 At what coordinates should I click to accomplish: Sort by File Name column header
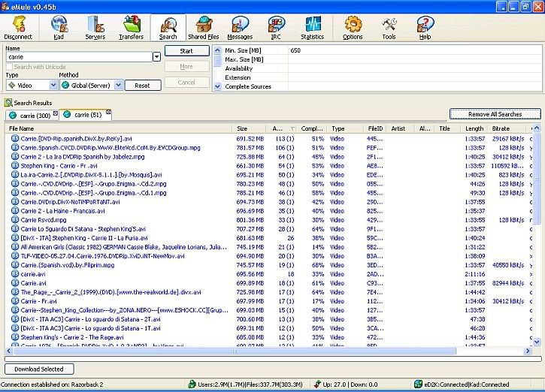coord(118,128)
